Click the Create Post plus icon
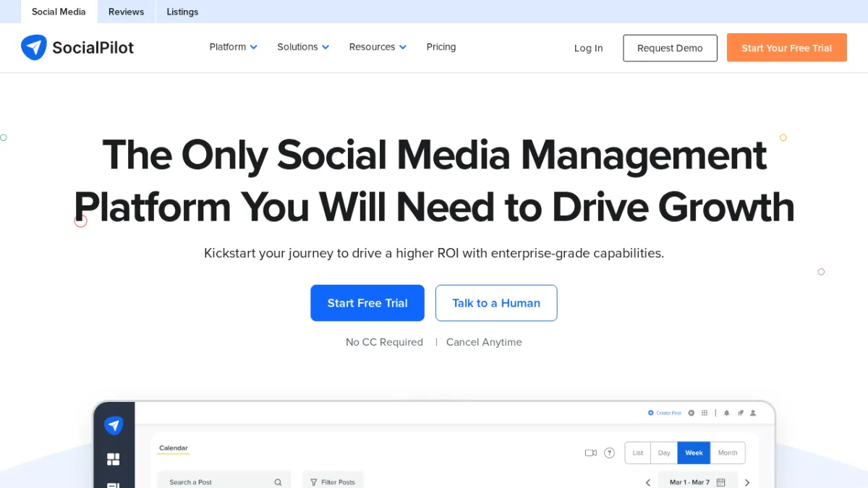868x488 pixels. [650, 413]
